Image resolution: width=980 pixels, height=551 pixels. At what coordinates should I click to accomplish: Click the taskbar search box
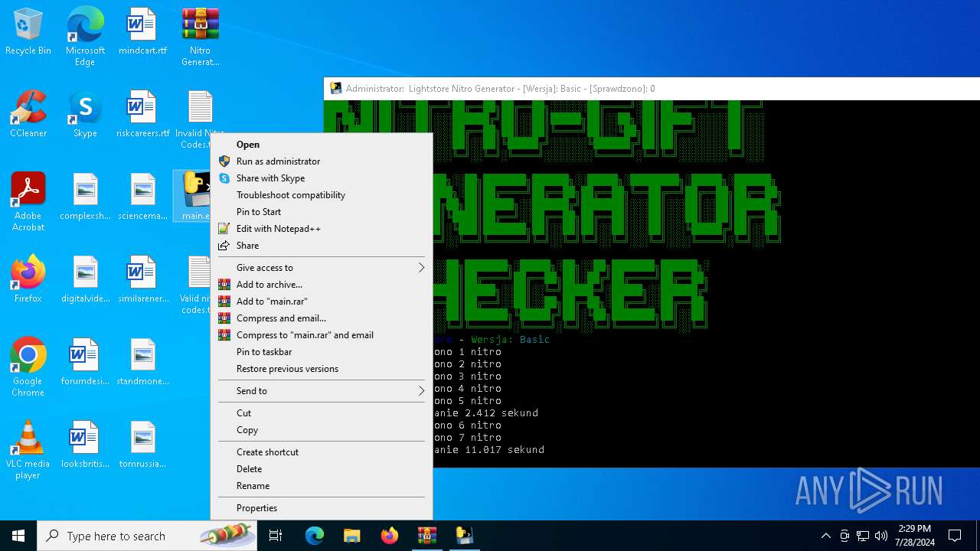[x=147, y=536]
